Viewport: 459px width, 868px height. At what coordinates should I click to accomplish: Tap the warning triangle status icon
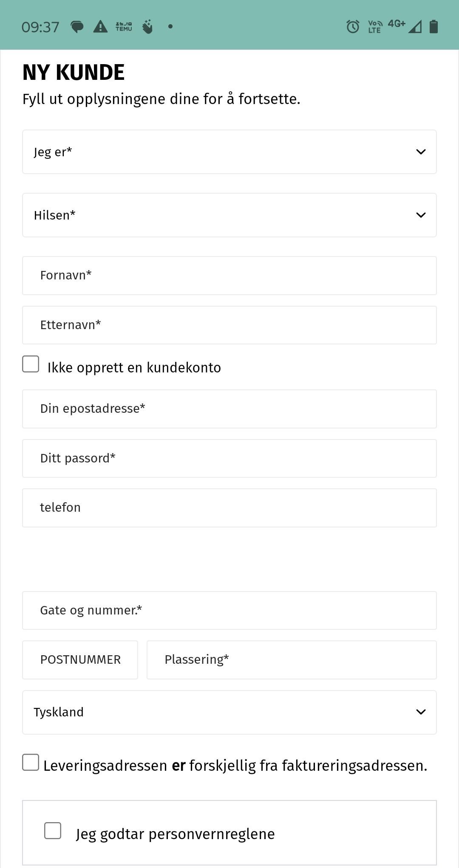point(100,27)
